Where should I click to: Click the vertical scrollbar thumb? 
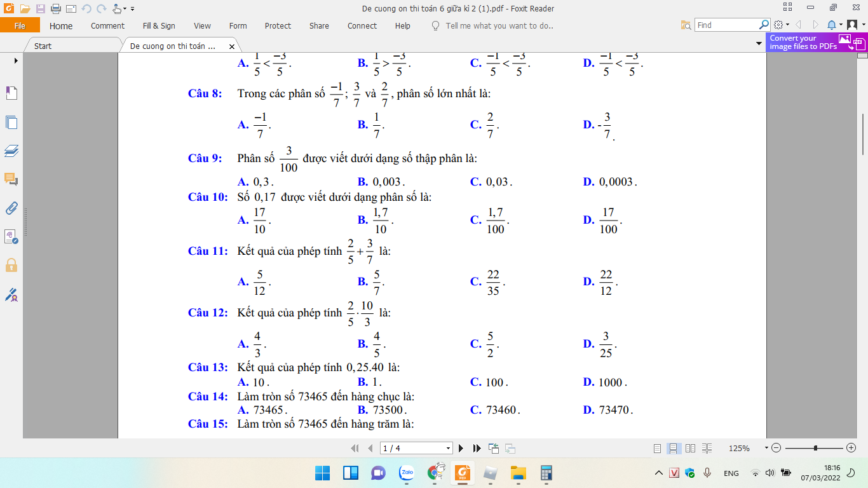pyautogui.click(x=863, y=134)
